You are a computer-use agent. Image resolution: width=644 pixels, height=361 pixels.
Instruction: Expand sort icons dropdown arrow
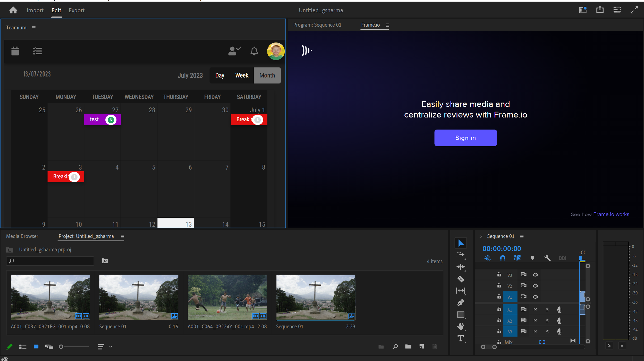[x=111, y=347]
